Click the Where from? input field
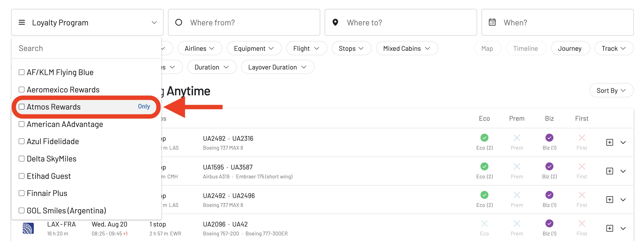The width and height of the screenshot is (644, 241). point(244,22)
